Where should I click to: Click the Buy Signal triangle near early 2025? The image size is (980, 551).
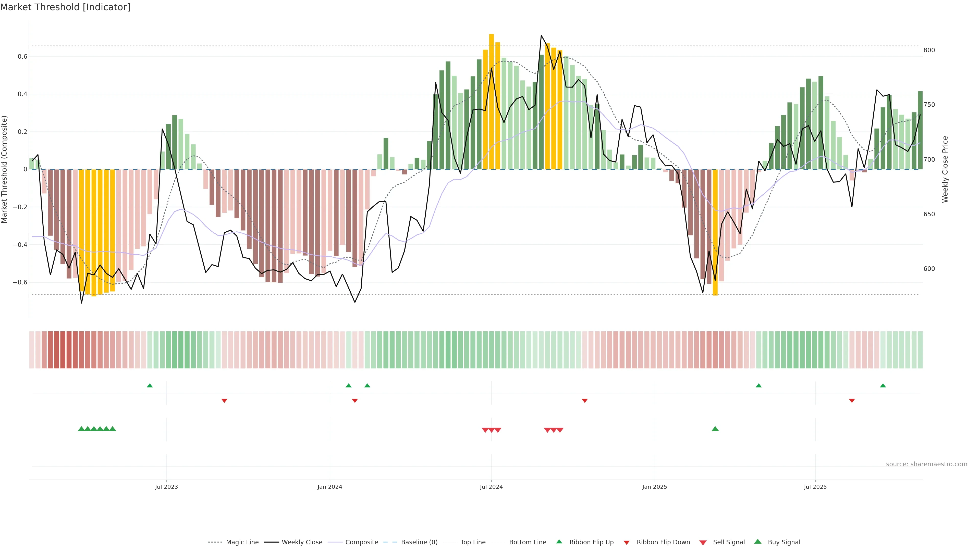pos(715,429)
